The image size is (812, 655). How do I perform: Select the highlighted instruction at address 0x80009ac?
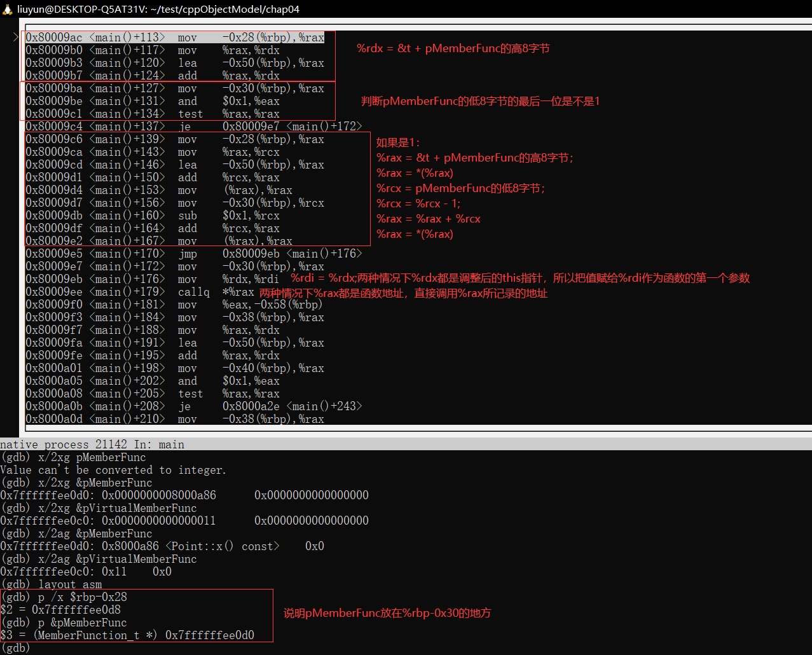coord(175,38)
